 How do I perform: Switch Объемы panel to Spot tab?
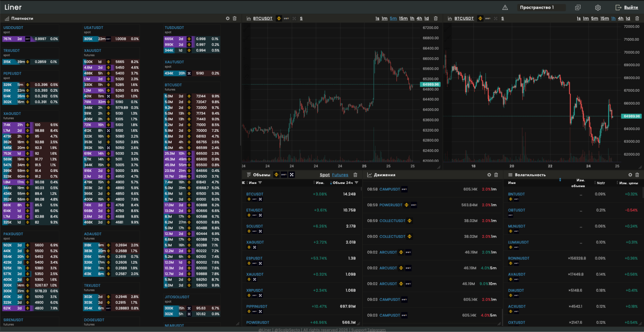click(324, 175)
